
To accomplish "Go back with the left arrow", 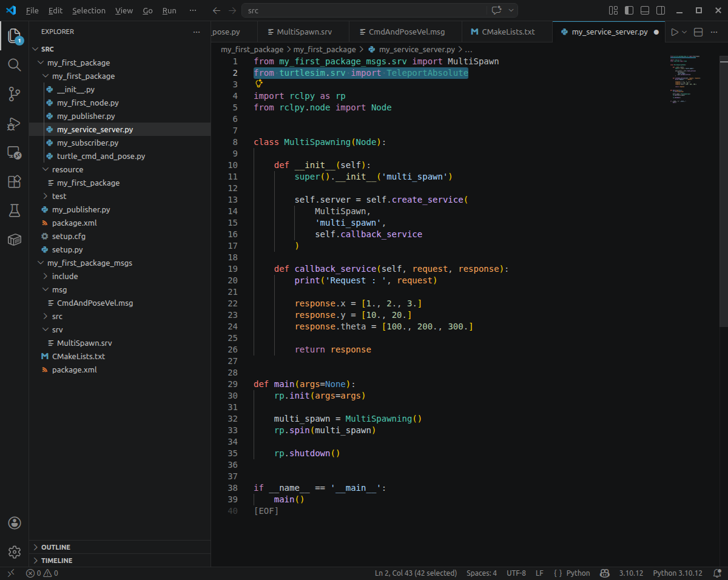I will pos(217,10).
